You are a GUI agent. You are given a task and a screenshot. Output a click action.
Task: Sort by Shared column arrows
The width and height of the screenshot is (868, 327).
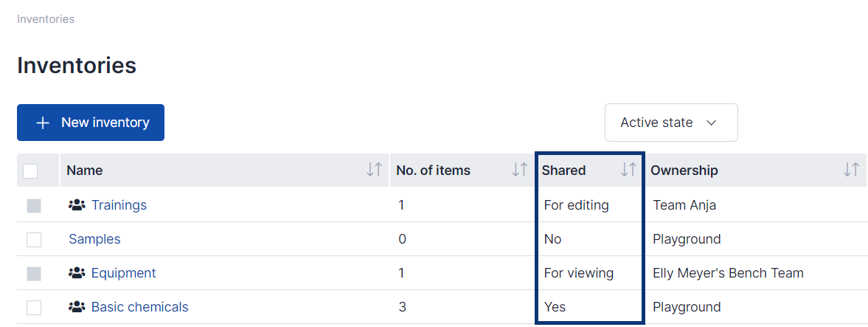628,170
